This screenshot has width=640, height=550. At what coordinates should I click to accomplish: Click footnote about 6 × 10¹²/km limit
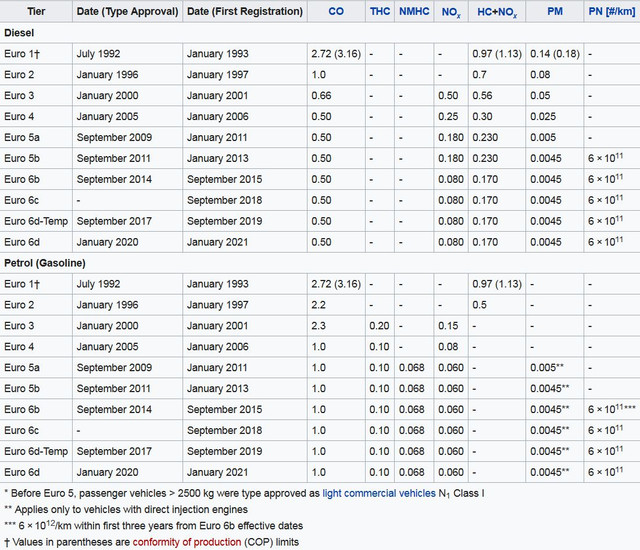pyautogui.click(x=153, y=526)
